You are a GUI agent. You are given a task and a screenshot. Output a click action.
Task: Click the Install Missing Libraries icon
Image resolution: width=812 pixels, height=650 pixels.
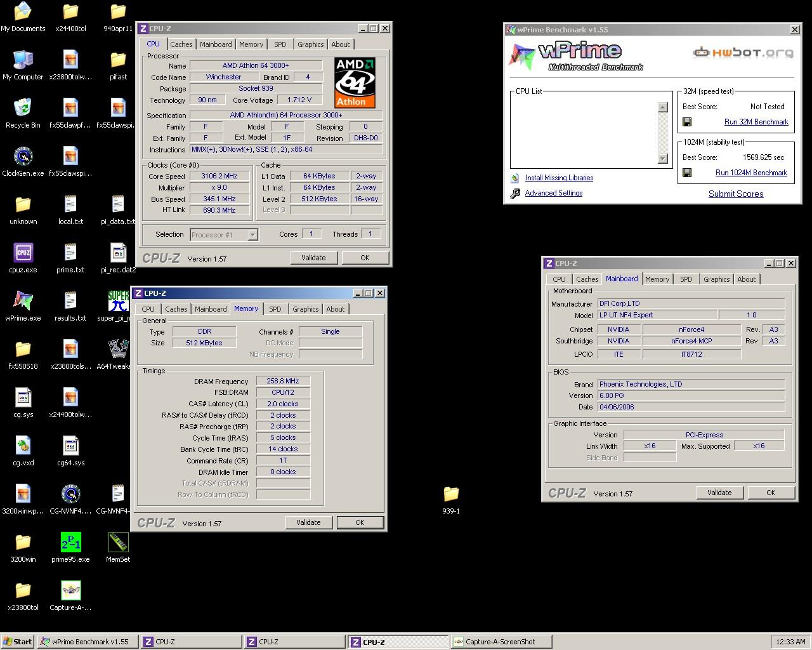[515, 178]
